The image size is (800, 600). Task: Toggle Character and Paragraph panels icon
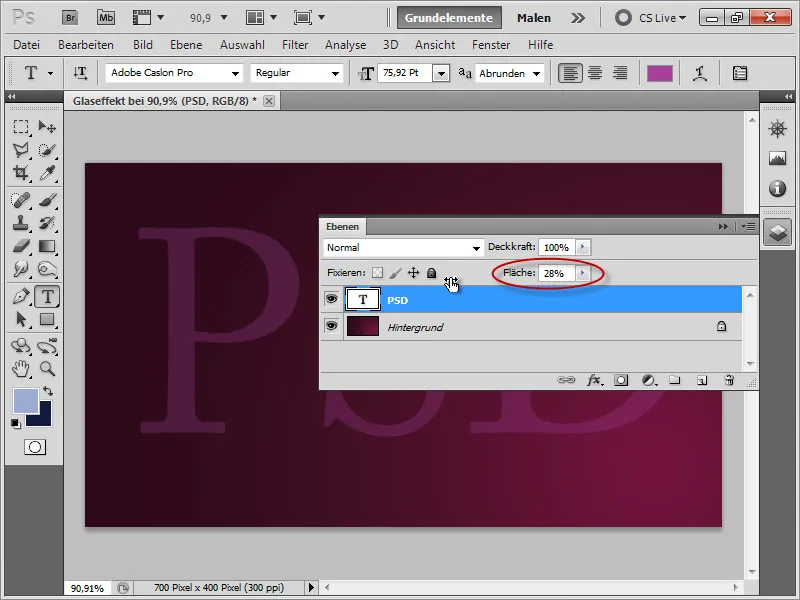[740, 73]
